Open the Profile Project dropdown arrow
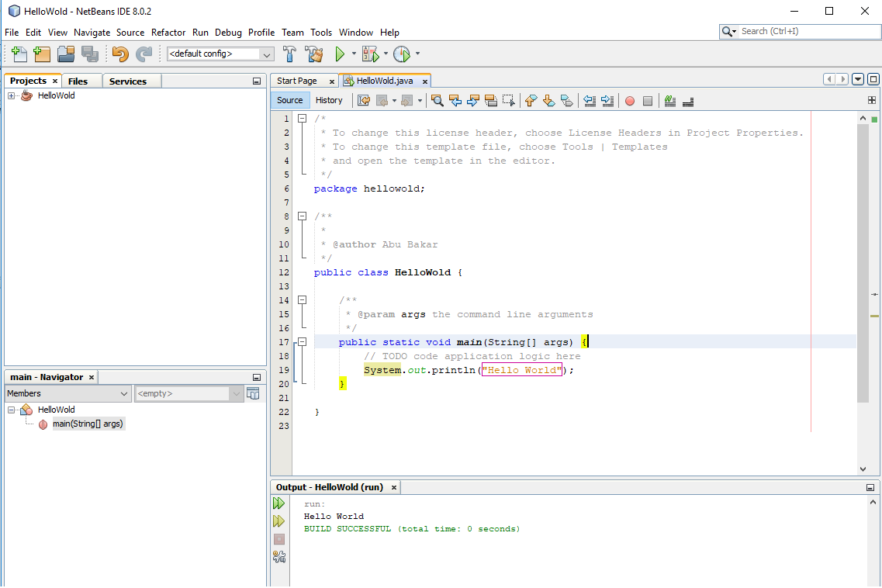 click(417, 54)
